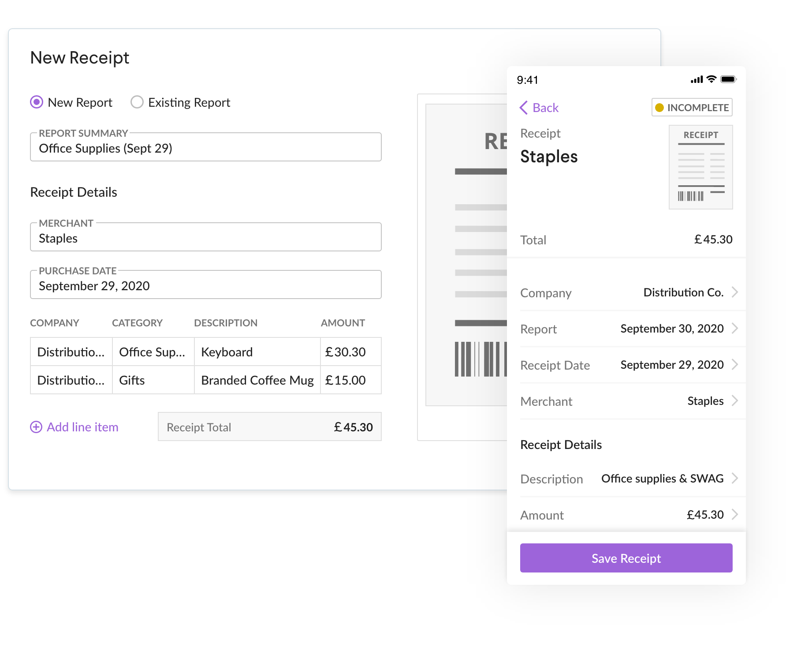Expand the Company row chevron
The height and width of the screenshot is (651, 812).
[x=735, y=292]
